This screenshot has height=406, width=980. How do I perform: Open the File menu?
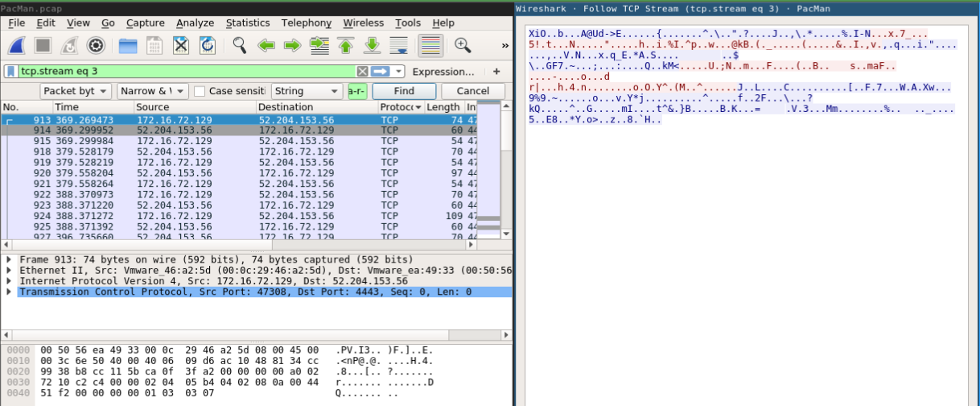(x=16, y=23)
